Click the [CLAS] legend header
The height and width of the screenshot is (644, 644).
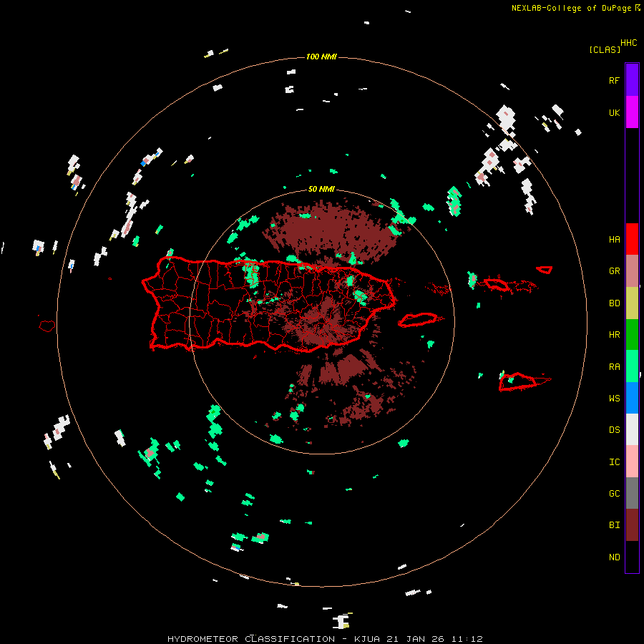tap(605, 49)
